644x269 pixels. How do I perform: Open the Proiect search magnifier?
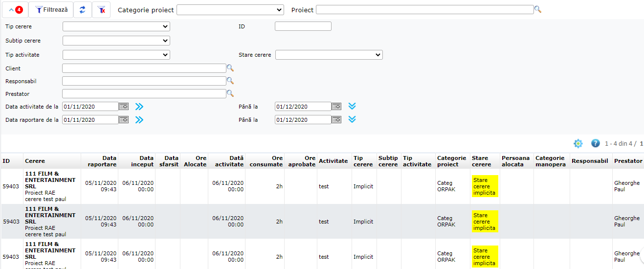click(x=538, y=9)
